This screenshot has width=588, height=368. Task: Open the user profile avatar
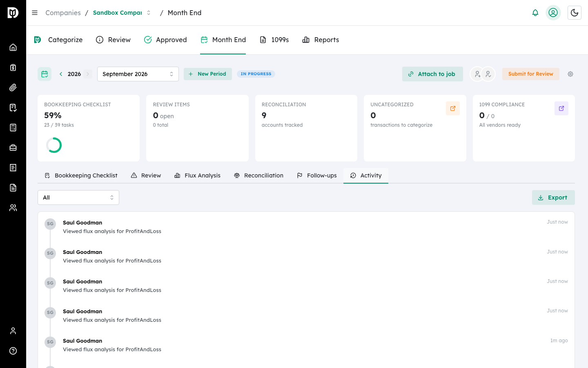pyautogui.click(x=553, y=13)
